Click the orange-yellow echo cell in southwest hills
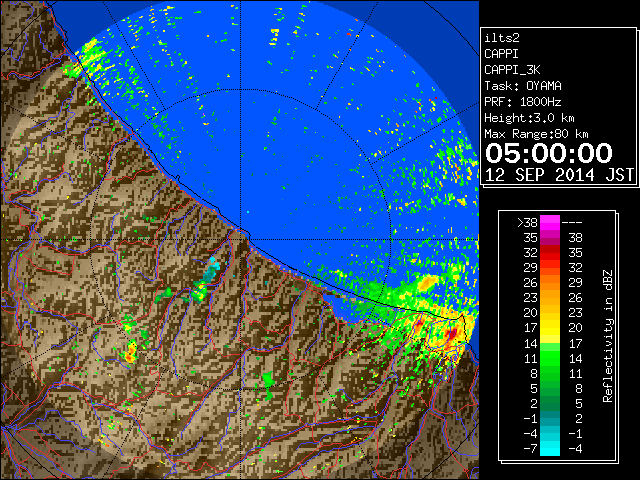The image size is (640, 480). tap(131, 353)
